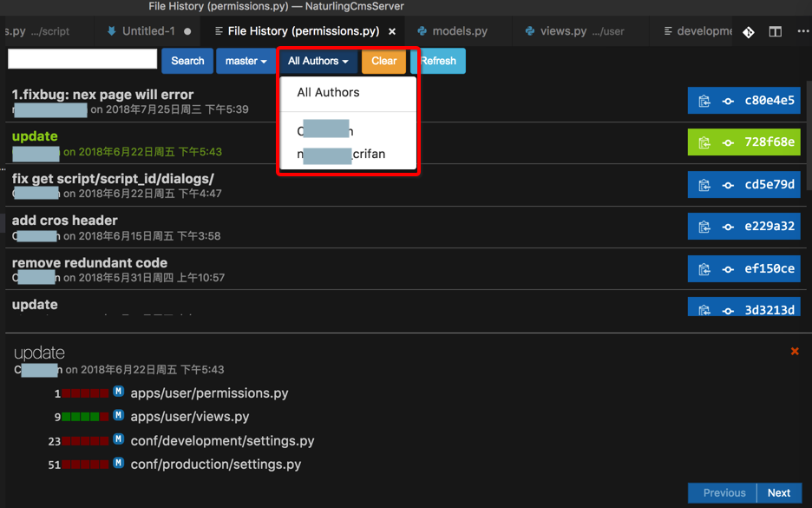The image size is (812, 508).
Task: Click the Python icon on models.py tab
Action: [422, 31]
